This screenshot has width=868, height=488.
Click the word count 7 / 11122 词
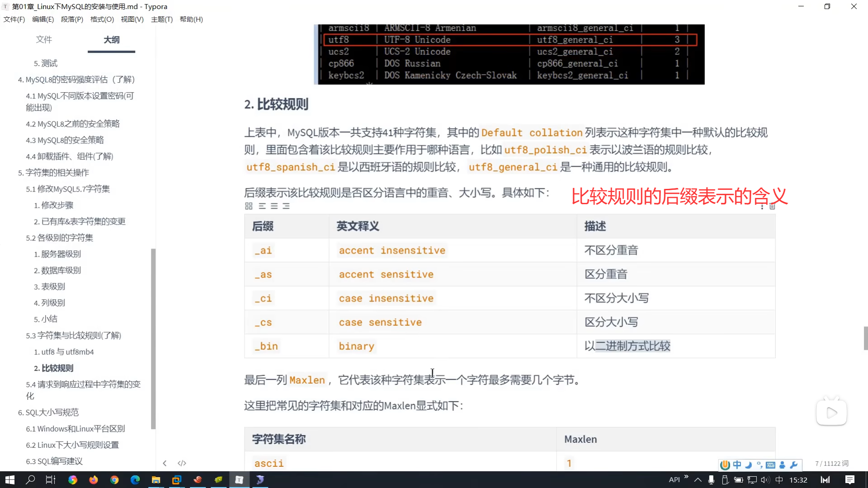point(832,464)
